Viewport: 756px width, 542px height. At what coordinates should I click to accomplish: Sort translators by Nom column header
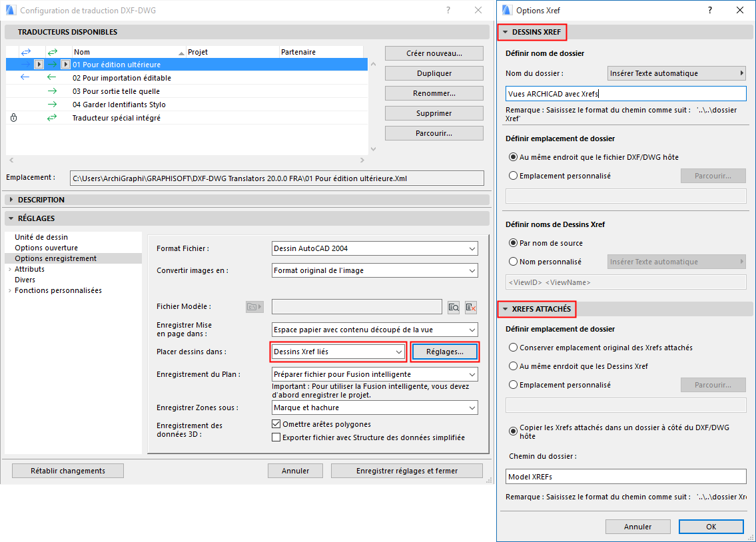coord(129,52)
